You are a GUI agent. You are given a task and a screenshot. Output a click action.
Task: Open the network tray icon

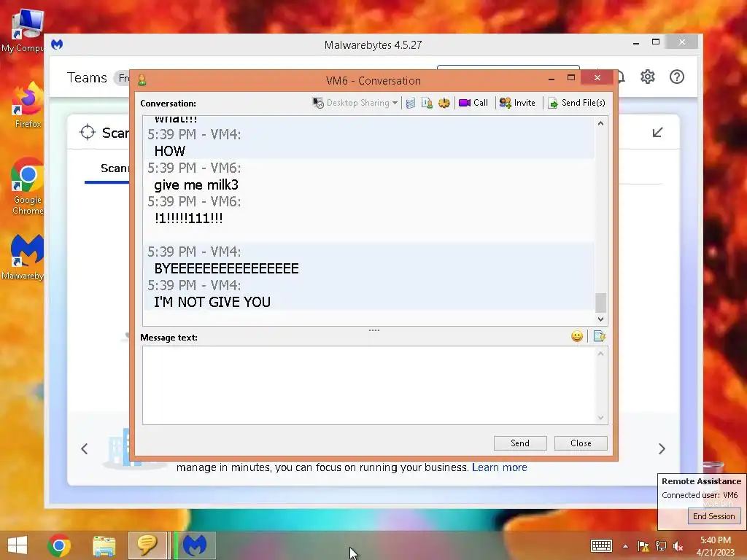[661, 546]
